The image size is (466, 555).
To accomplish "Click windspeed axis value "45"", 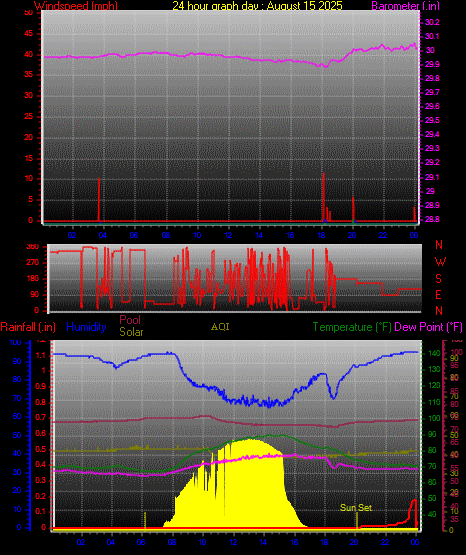I will pyautogui.click(x=28, y=34).
